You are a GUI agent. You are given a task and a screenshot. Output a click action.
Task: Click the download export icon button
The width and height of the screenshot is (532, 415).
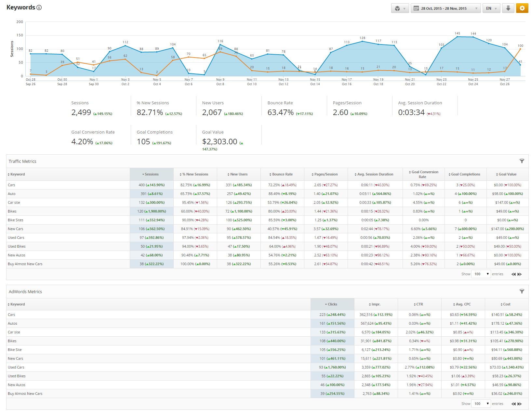coord(508,8)
